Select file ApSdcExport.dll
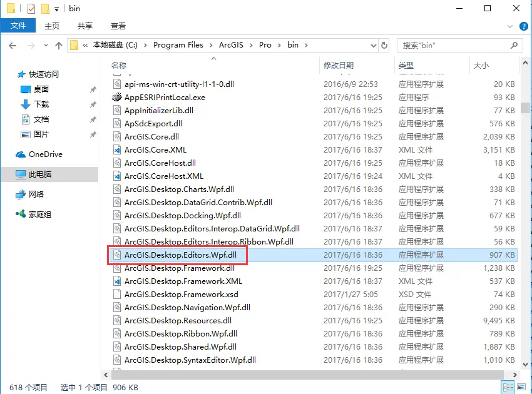Image resolution: width=532 pixels, height=394 pixels. [153, 123]
